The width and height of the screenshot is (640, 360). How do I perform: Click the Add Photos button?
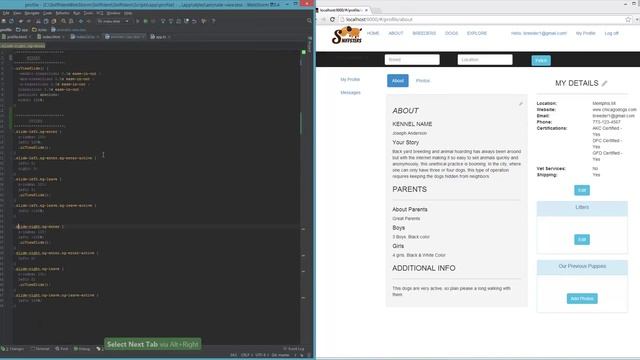pos(582,298)
